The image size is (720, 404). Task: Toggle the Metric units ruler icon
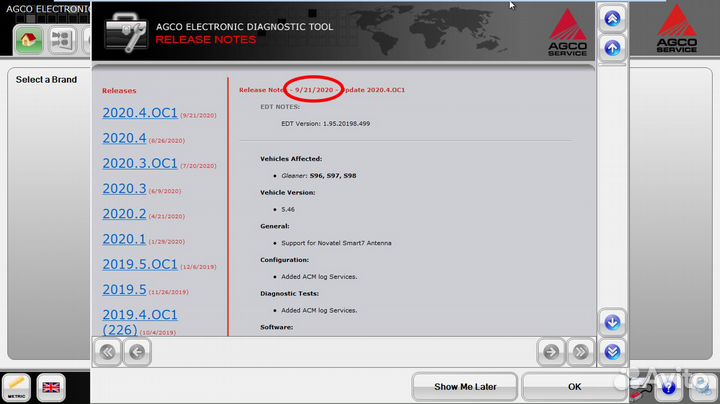coord(17,388)
